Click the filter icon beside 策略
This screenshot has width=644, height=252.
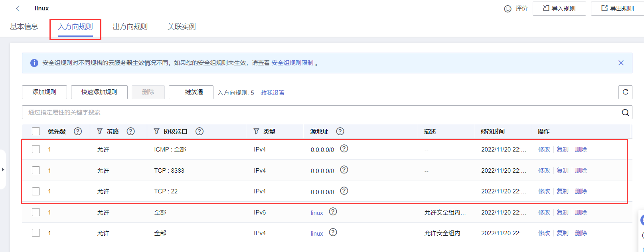click(x=100, y=131)
